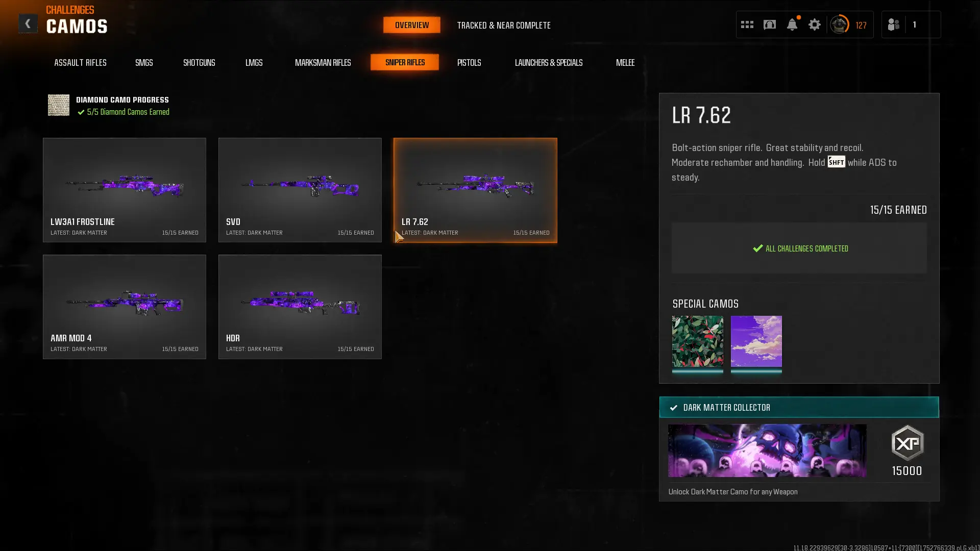Select the Overview tab
Viewport: 980px width, 551px height.
click(411, 25)
